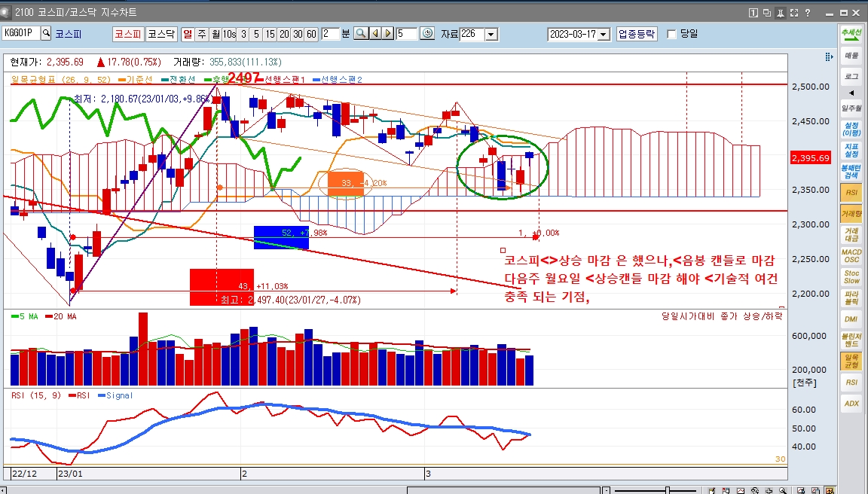Click the 20 MA volume legend label
Viewport: 868px width, 494px height.
coord(61,316)
